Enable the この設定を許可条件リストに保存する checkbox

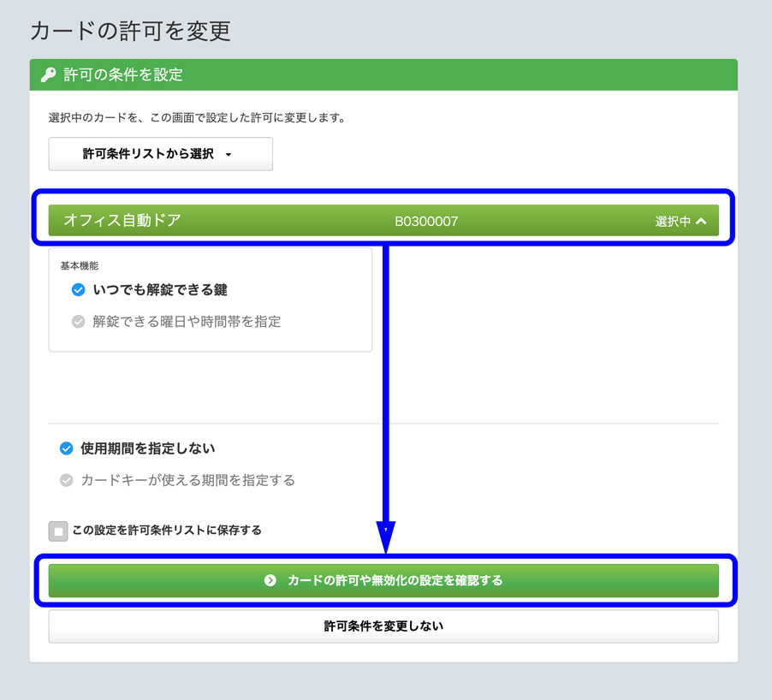(58, 531)
